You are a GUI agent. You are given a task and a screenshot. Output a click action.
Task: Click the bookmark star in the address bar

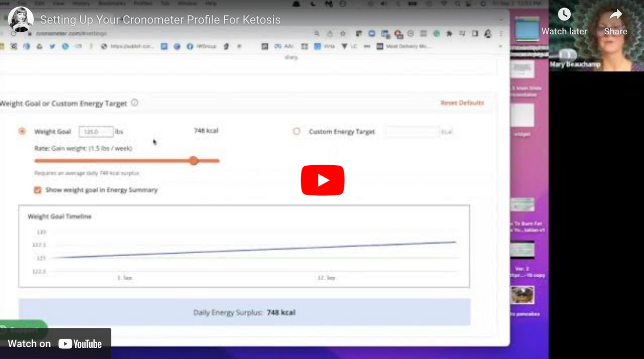pos(343,34)
